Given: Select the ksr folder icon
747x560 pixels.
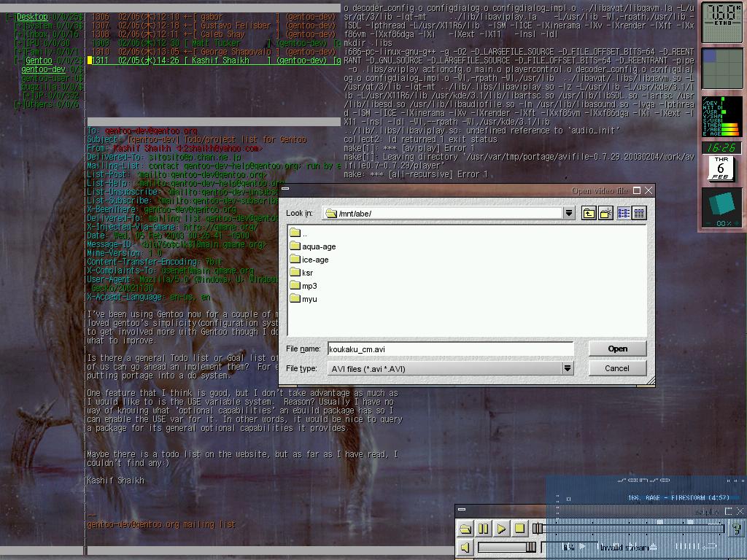Looking at the screenshot, I should click(x=295, y=273).
